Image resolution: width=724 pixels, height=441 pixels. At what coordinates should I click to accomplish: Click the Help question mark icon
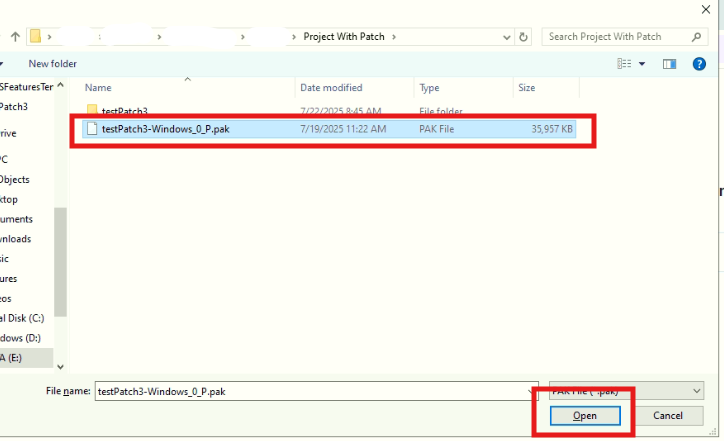[699, 63]
